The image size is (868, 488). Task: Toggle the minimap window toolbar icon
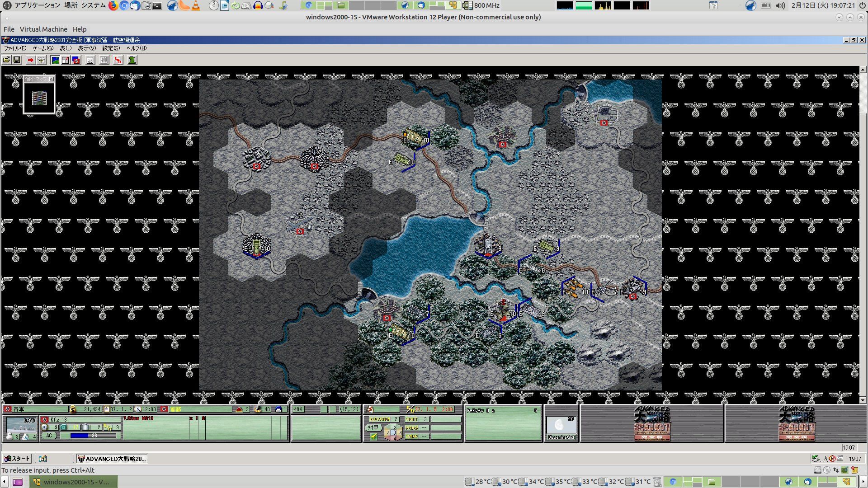tap(66, 60)
